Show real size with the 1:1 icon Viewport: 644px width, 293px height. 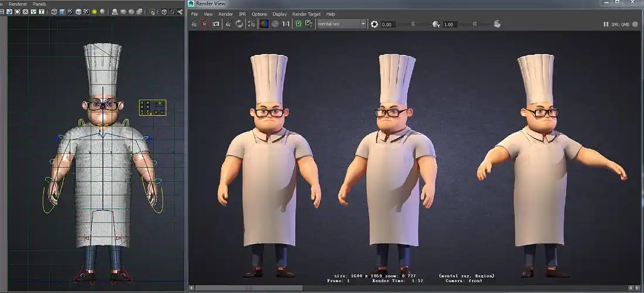pos(286,24)
